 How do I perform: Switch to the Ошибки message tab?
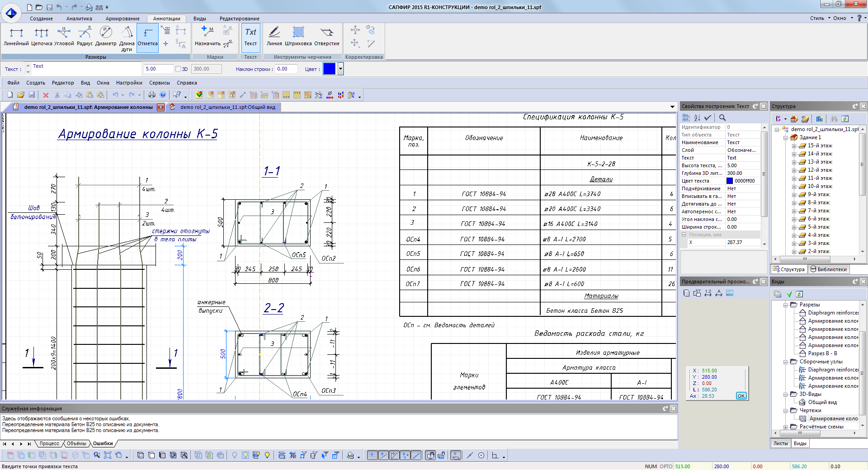click(103, 444)
